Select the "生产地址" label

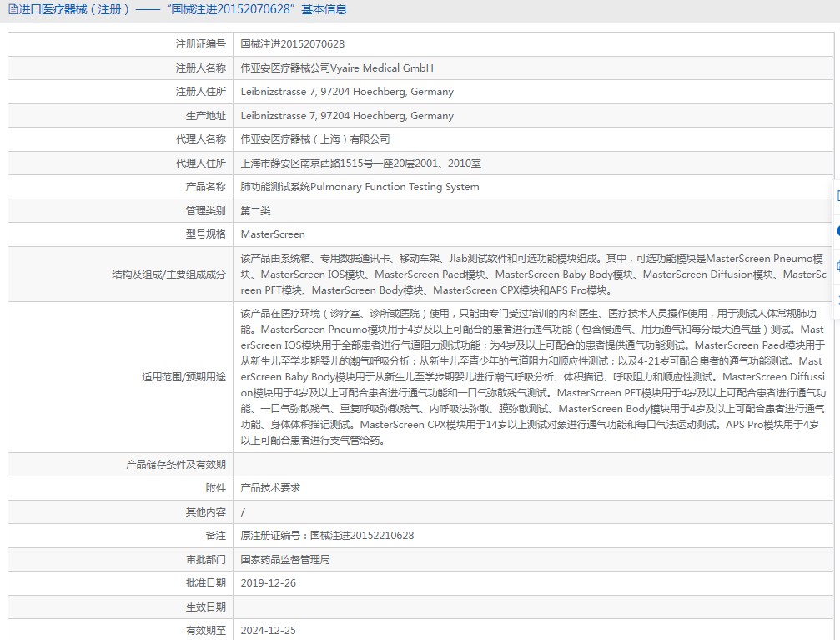coord(206,116)
